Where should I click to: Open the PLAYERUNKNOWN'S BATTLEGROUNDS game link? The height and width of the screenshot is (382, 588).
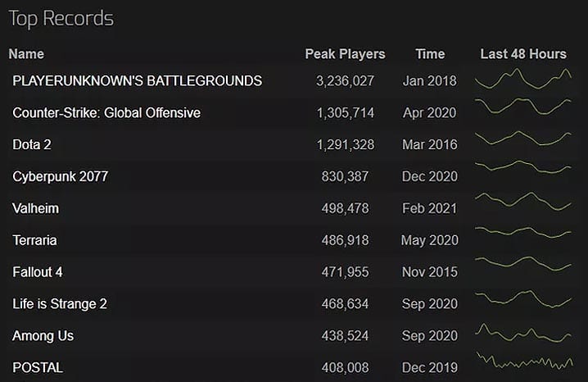click(x=137, y=80)
